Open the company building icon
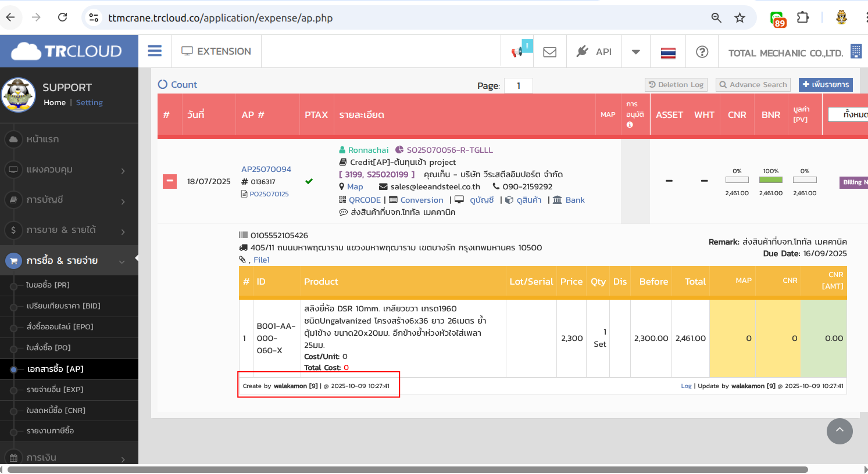This screenshot has width=868, height=474. [x=856, y=52]
